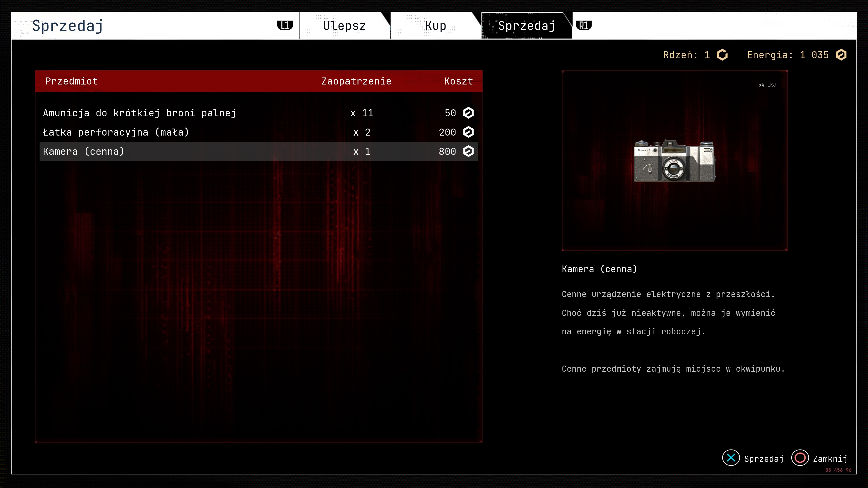The height and width of the screenshot is (488, 868).
Task: Click the cost value 50
Action: (450, 113)
